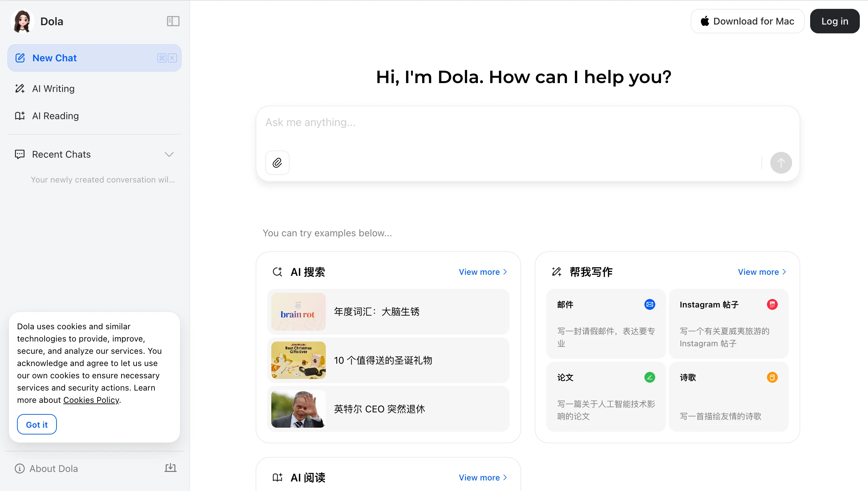Screen dimensions: 868x491
Task: Start a New Chat
Action: click(54, 58)
